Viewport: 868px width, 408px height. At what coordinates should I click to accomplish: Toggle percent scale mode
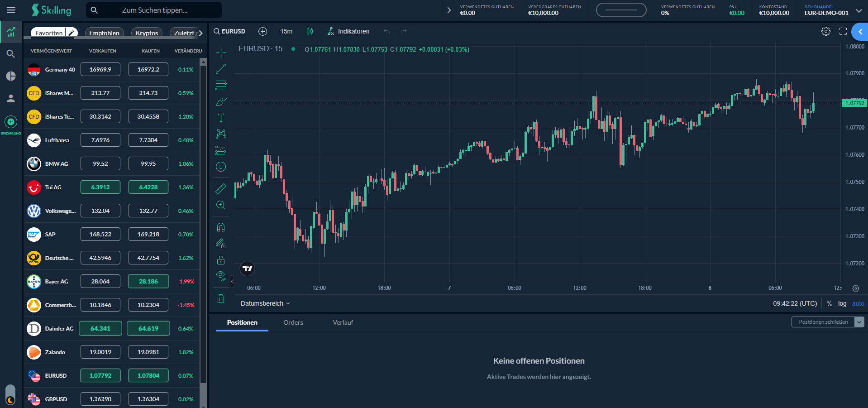[830, 303]
